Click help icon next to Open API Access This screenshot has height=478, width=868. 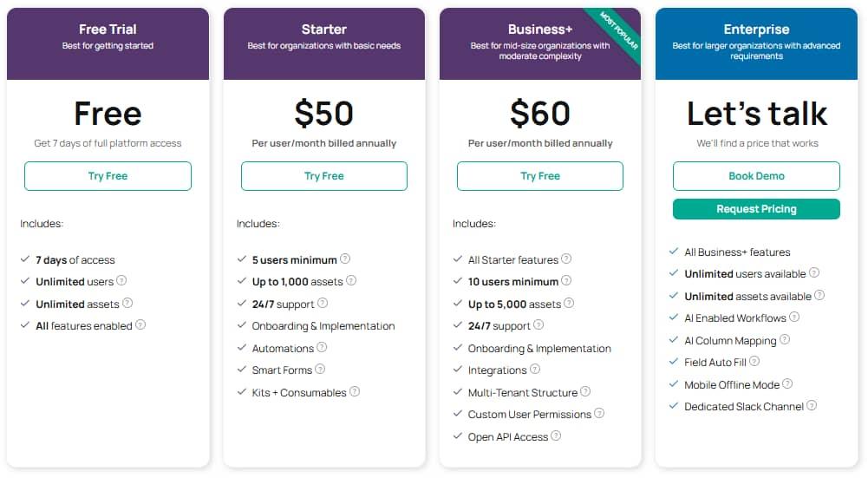tap(556, 436)
